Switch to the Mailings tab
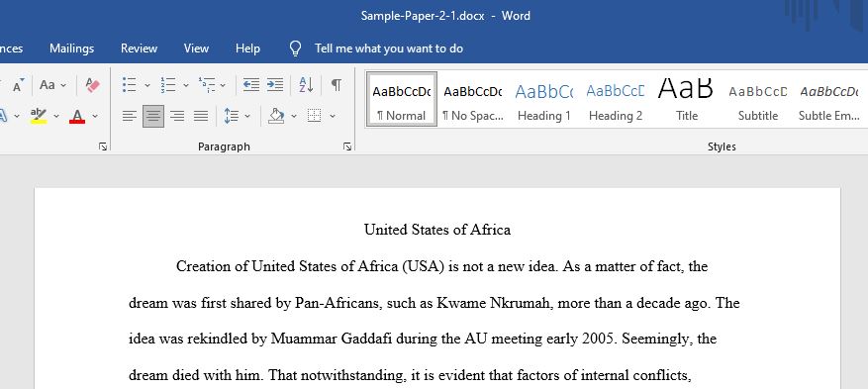This screenshot has height=389, width=868. pyautogui.click(x=72, y=49)
